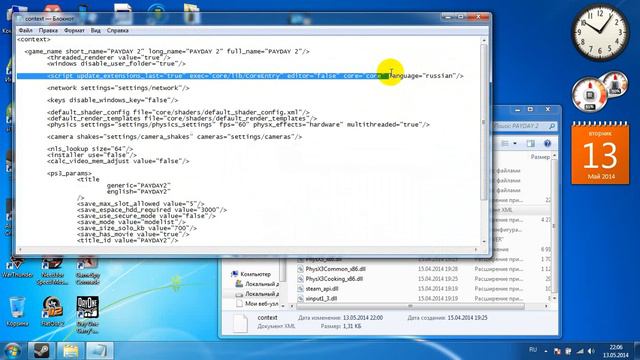Screen dimensions: 640x360
Task: Click Notepad's scroll-down arrow
Action: pos(483,242)
